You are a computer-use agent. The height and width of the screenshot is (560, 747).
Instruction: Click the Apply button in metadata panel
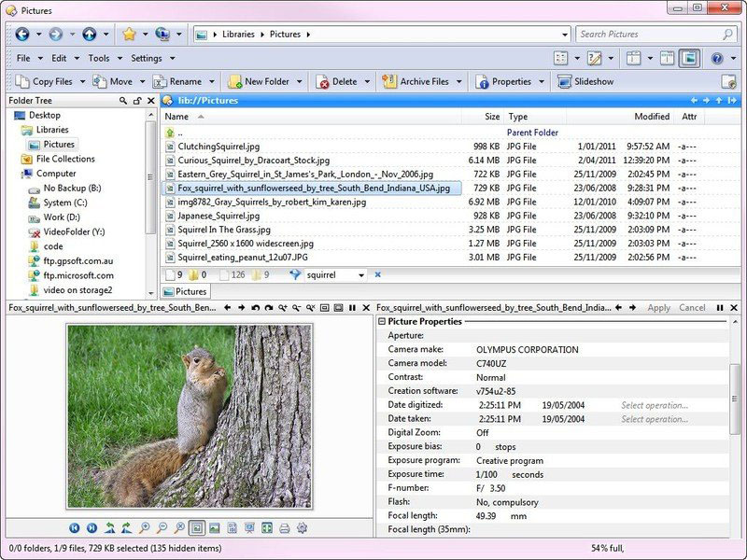[658, 307]
